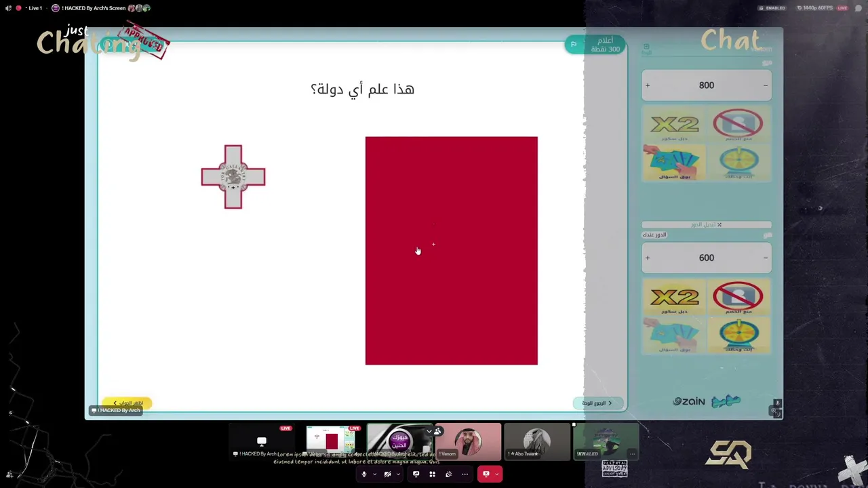Select the '! Abo 7ewar' participant tile
Image resolution: width=868 pixels, height=488 pixels.
click(536, 442)
